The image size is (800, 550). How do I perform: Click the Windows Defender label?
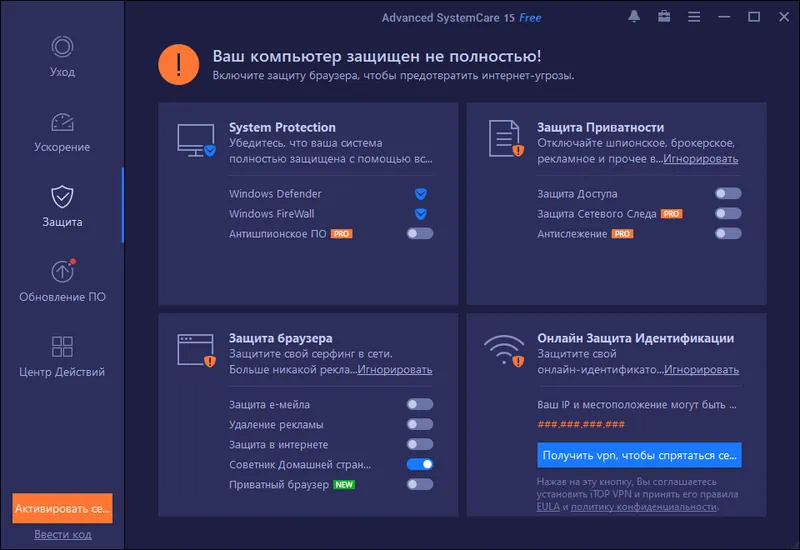(x=275, y=194)
